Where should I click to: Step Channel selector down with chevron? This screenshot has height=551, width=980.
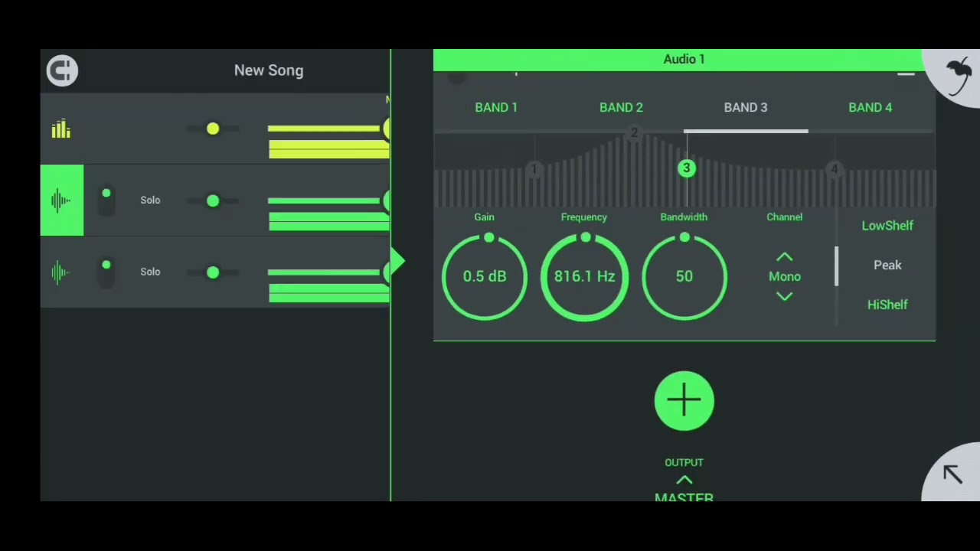tap(785, 297)
